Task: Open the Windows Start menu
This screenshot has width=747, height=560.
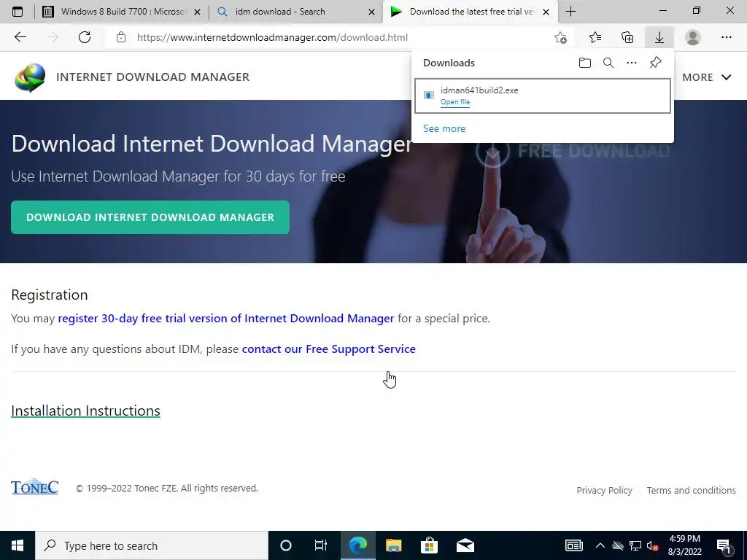Action: tap(18, 545)
